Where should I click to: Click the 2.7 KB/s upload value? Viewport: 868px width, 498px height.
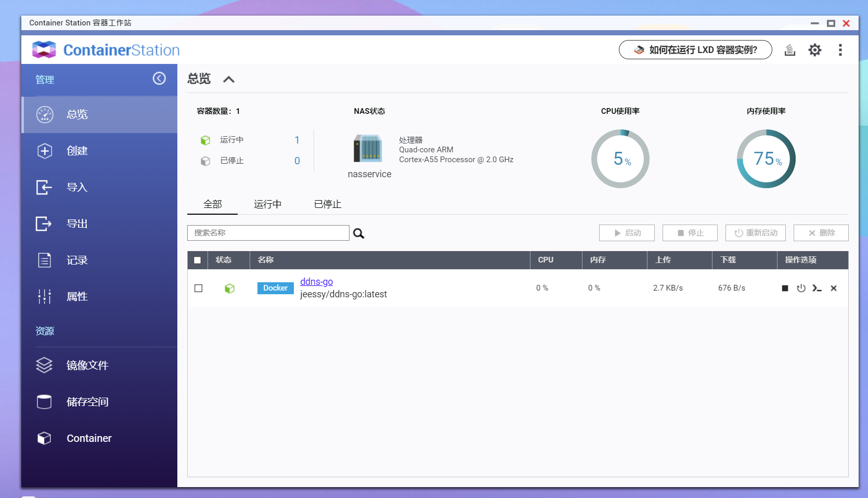click(668, 288)
